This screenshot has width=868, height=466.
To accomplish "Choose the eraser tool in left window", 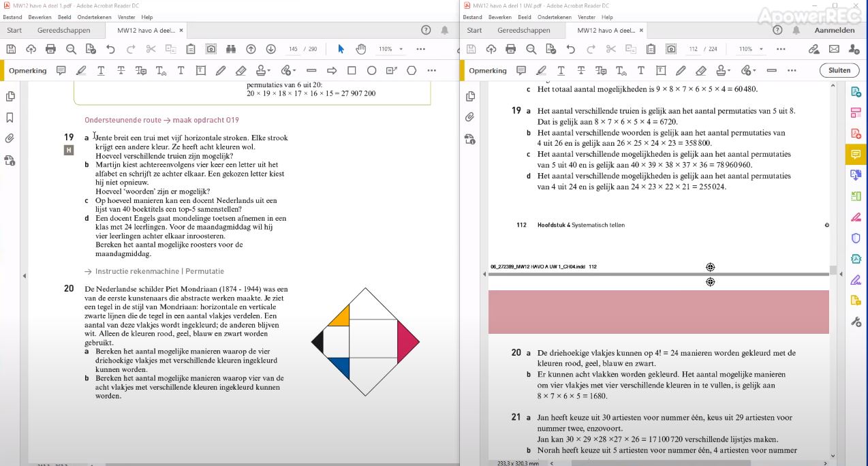I will [241, 70].
